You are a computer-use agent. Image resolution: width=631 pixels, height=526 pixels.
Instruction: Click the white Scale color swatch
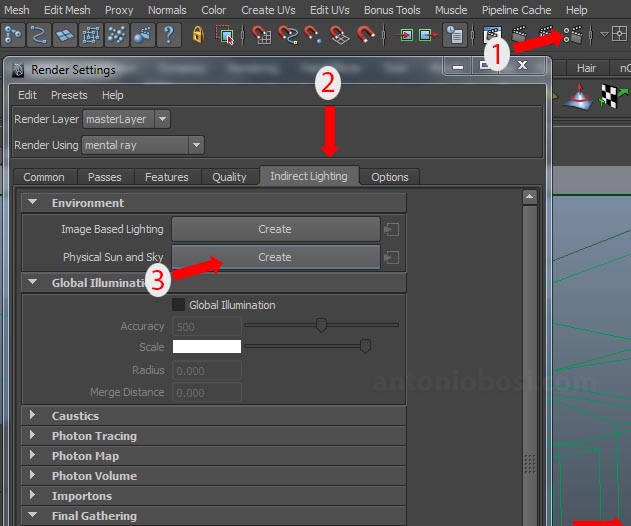(207, 347)
